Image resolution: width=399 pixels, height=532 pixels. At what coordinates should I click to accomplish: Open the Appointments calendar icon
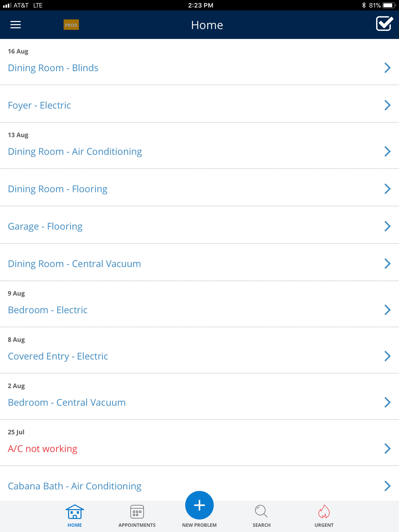137,512
